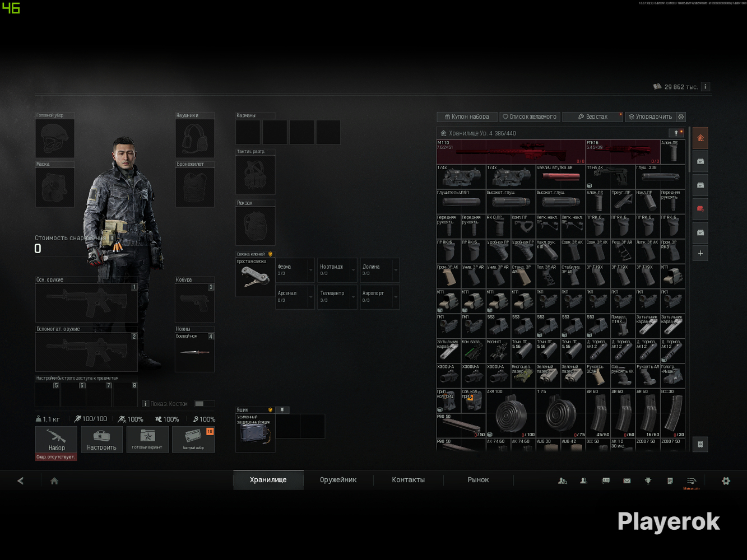Expand the Нортридж key dropdown

coord(354,270)
